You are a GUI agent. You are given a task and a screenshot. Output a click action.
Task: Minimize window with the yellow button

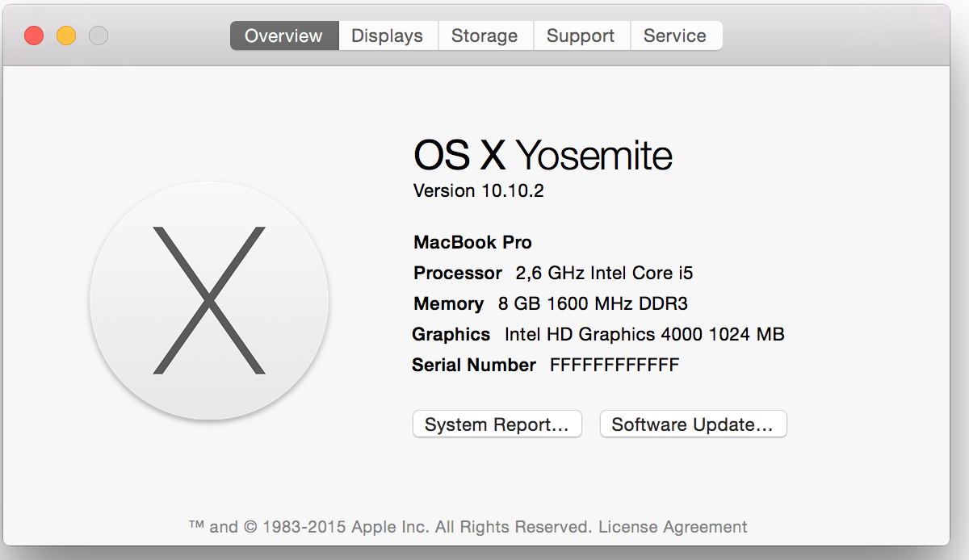pyautogui.click(x=66, y=36)
